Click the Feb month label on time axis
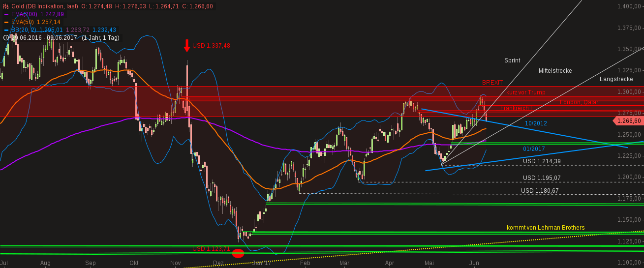Viewport: 644px width, 268px height. coord(305,263)
